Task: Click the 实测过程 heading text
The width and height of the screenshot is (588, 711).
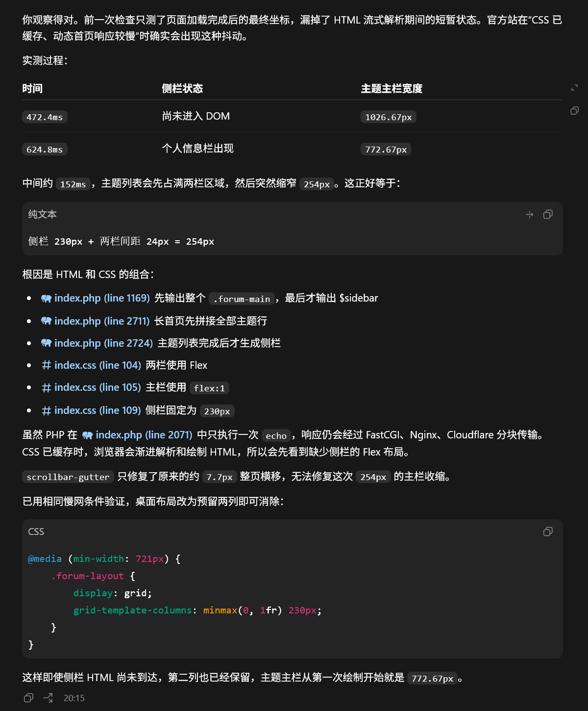Action: (45, 60)
